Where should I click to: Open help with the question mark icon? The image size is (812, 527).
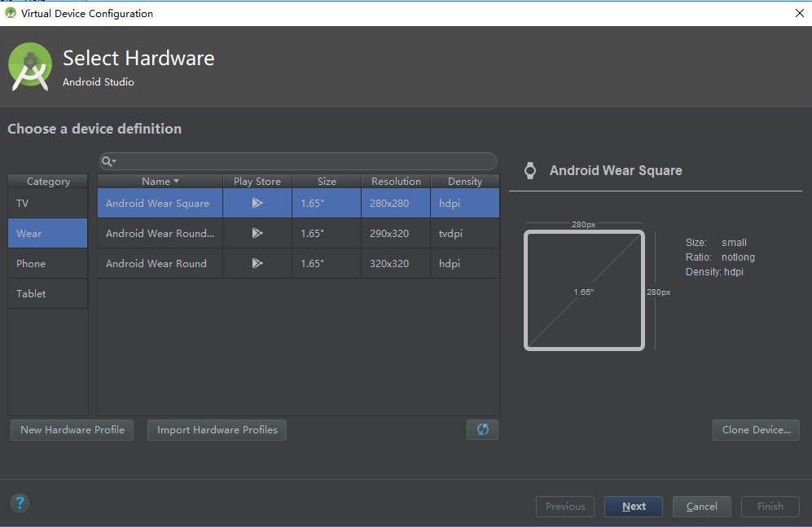(x=20, y=503)
